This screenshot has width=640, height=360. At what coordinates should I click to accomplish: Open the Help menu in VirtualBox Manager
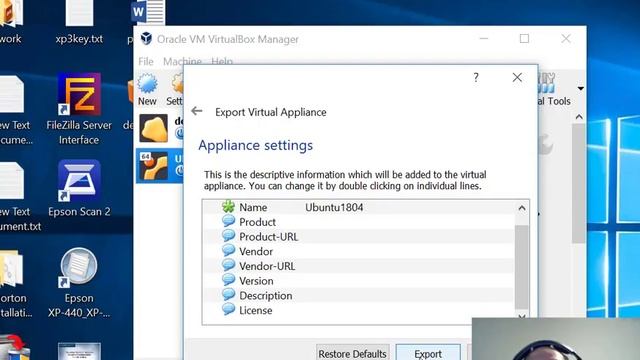pyautogui.click(x=222, y=61)
